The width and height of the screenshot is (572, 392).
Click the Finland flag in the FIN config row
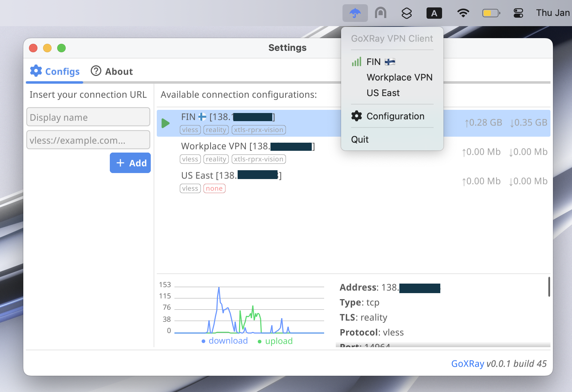pyautogui.click(x=202, y=117)
